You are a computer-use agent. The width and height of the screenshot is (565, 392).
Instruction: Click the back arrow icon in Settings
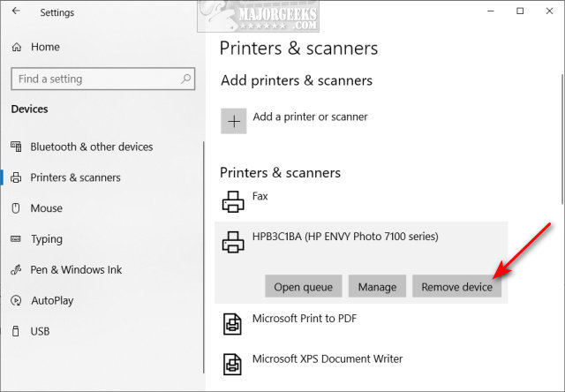16,11
